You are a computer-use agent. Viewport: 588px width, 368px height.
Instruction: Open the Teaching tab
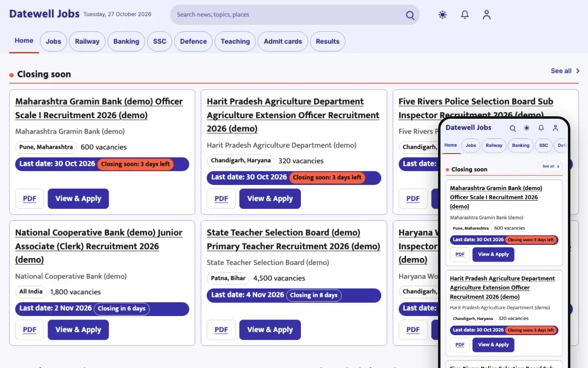pyautogui.click(x=235, y=42)
